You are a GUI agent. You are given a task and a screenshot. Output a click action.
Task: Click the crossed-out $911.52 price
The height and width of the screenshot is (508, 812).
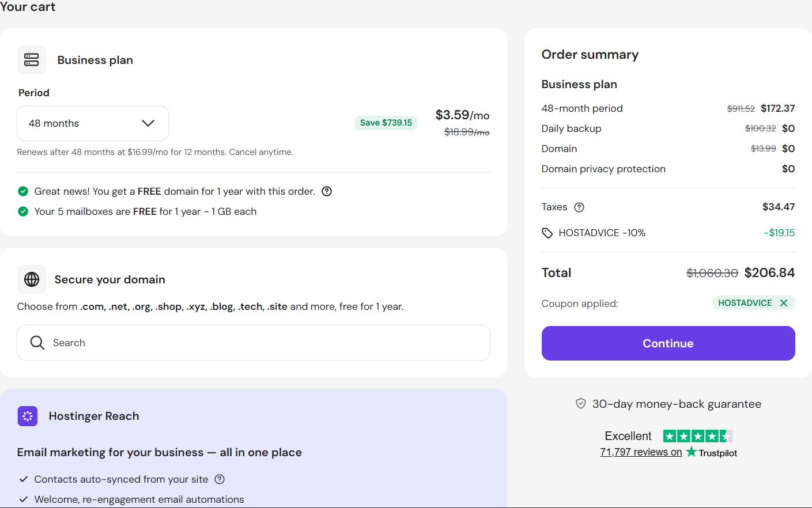741,108
